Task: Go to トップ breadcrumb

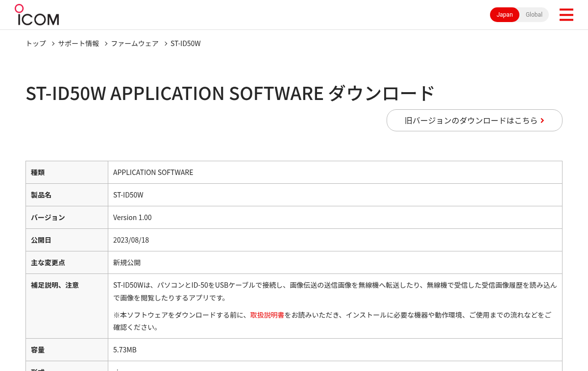Action: pos(36,43)
